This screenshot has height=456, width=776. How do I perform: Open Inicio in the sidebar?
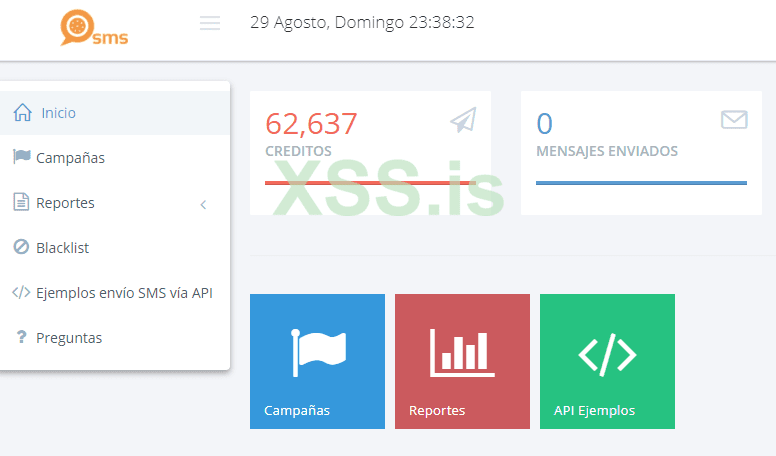115,113
